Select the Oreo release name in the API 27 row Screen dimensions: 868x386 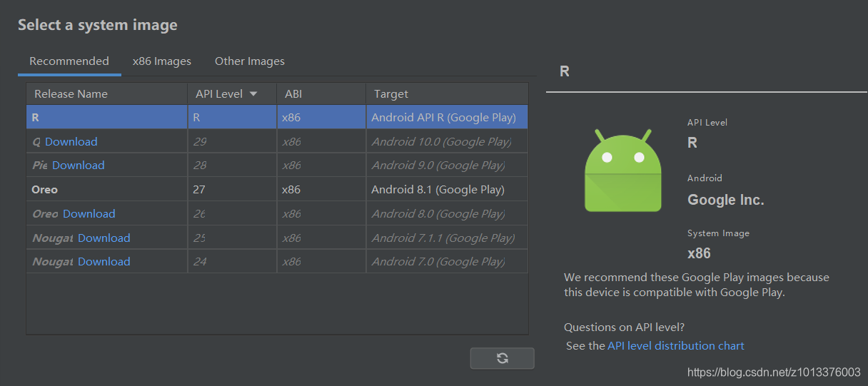pos(45,189)
